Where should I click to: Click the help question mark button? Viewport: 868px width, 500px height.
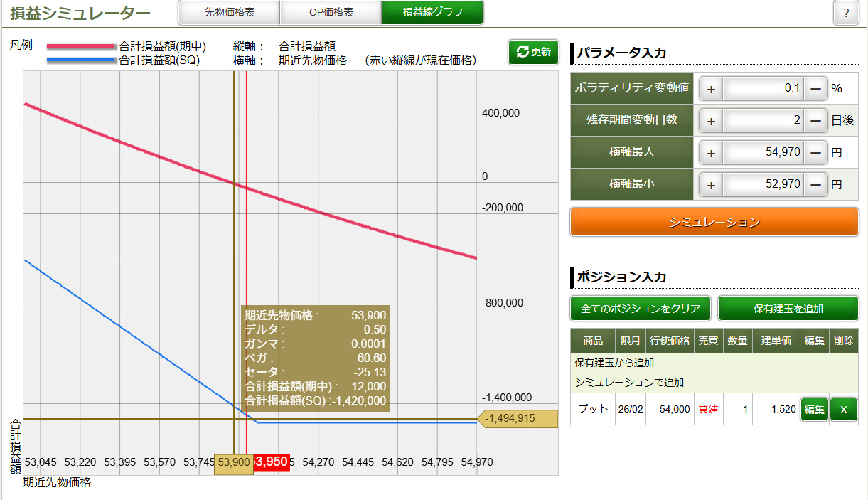tap(846, 13)
